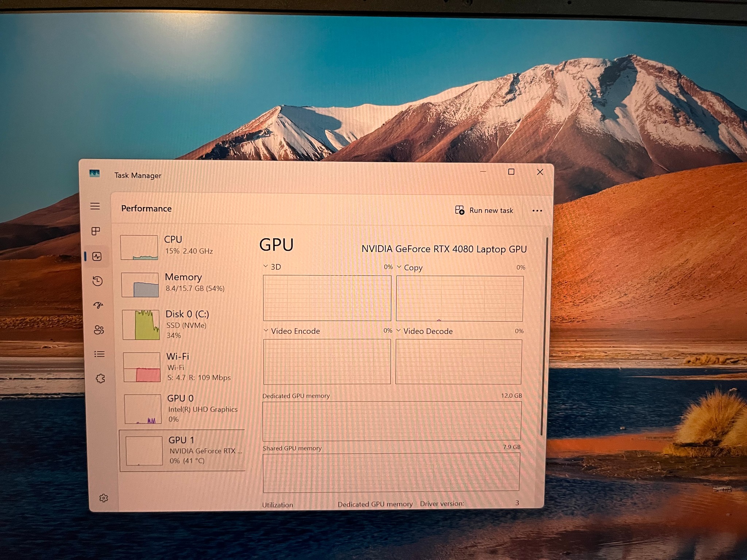Click the Run new task button
The height and width of the screenshot is (560, 747).
pos(484,210)
